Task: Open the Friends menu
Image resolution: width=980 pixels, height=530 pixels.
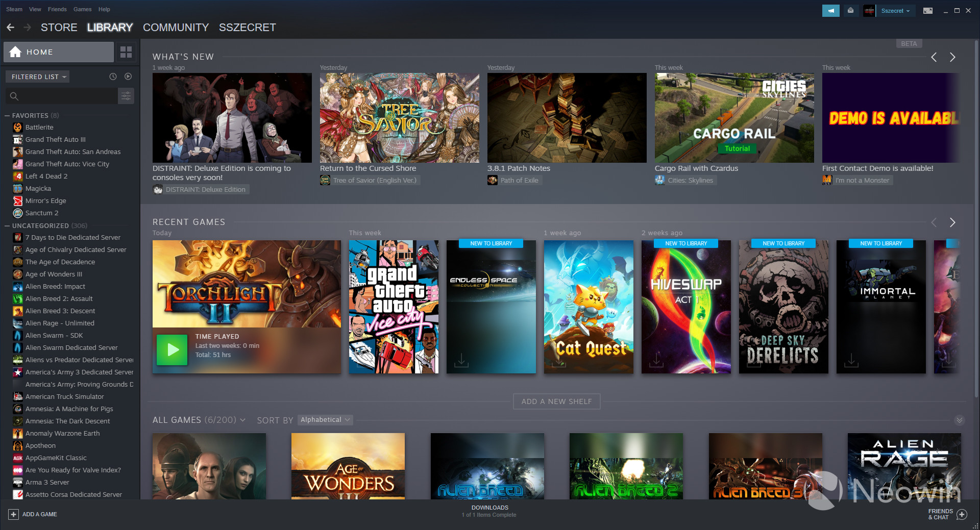Action: click(57, 9)
